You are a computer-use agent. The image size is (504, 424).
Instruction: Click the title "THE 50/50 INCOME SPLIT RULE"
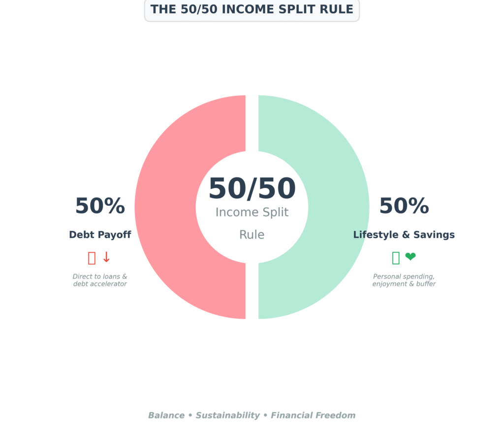point(252,9)
